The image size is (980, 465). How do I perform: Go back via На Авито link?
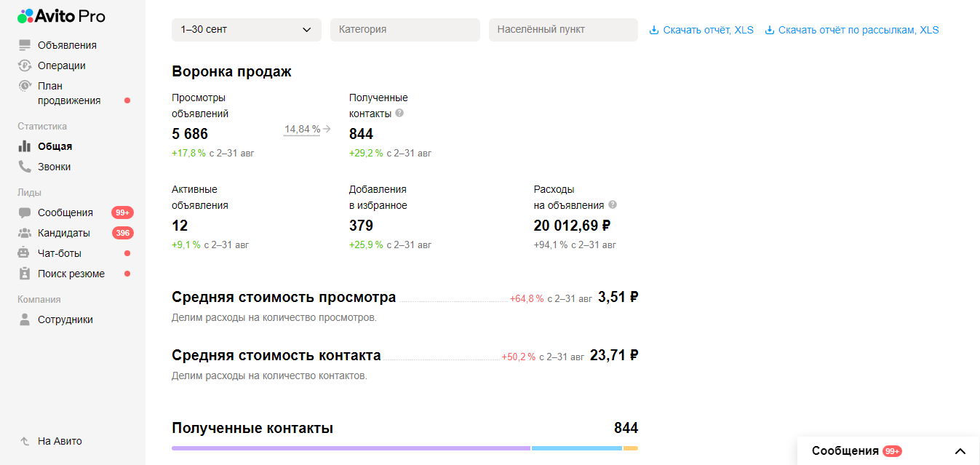(x=60, y=441)
